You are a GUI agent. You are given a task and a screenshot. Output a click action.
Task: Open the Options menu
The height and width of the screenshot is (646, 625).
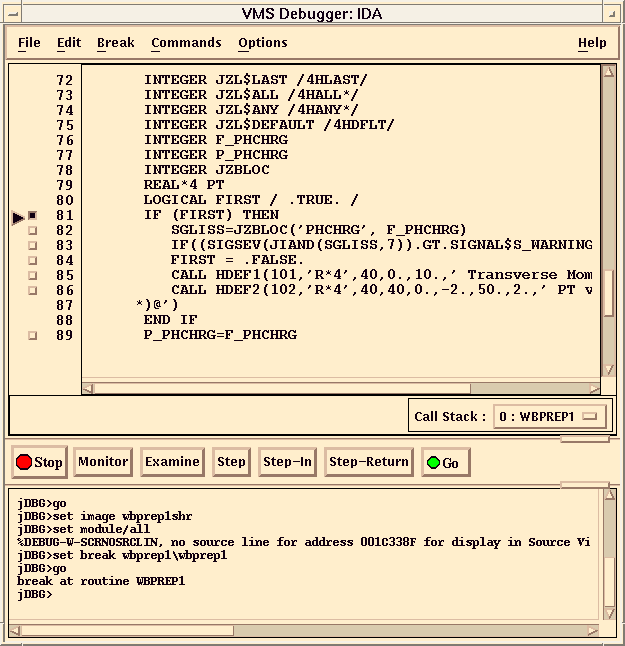point(262,43)
